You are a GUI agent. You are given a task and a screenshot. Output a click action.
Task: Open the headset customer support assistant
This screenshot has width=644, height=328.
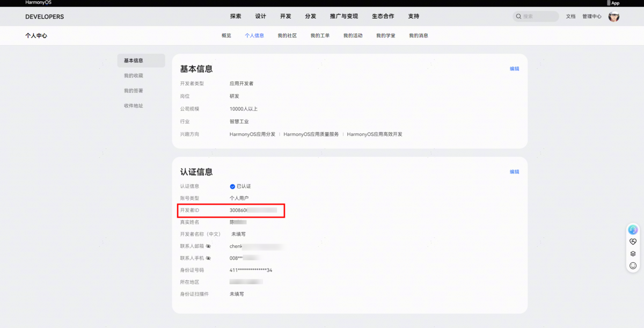tap(633, 230)
